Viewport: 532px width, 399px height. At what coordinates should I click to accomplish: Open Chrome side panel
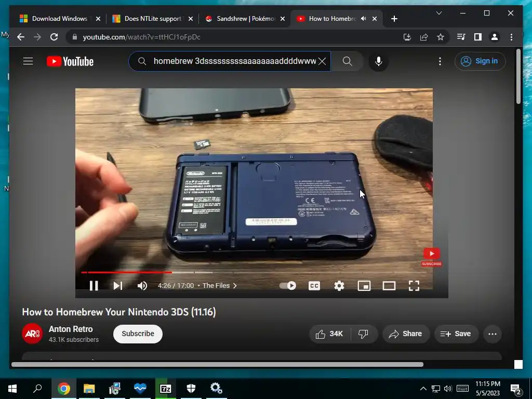click(478, 37)
